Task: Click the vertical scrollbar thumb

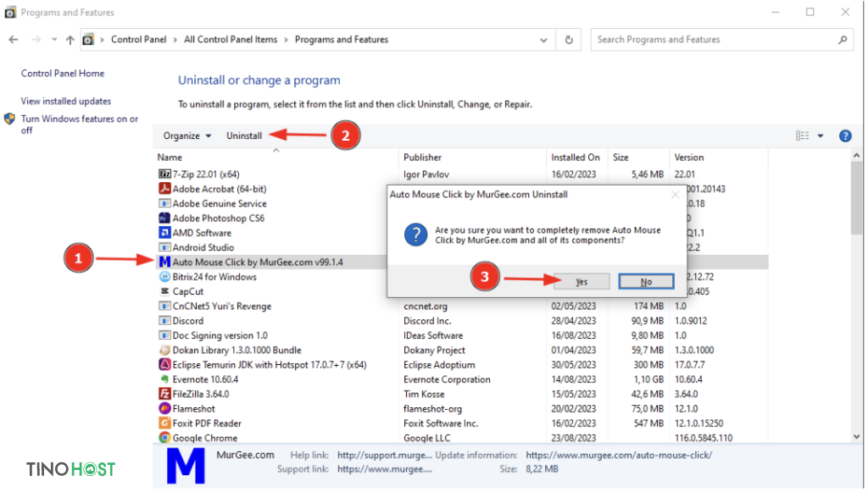Action: point(856,199)
